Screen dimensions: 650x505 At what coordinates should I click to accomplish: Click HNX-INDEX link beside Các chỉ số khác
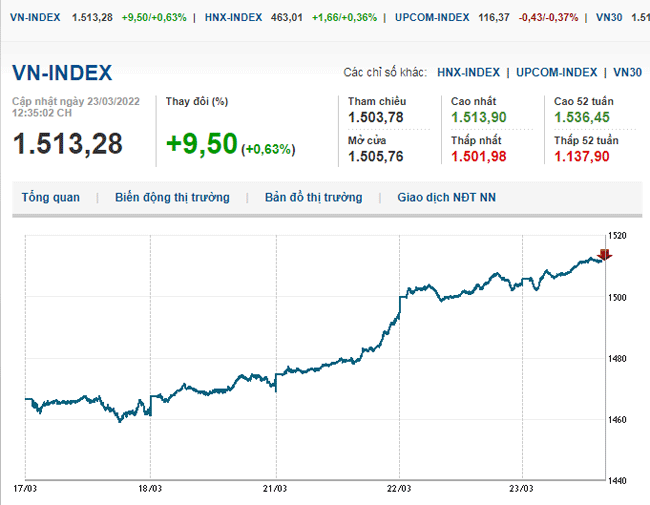(x=468, y=72)
